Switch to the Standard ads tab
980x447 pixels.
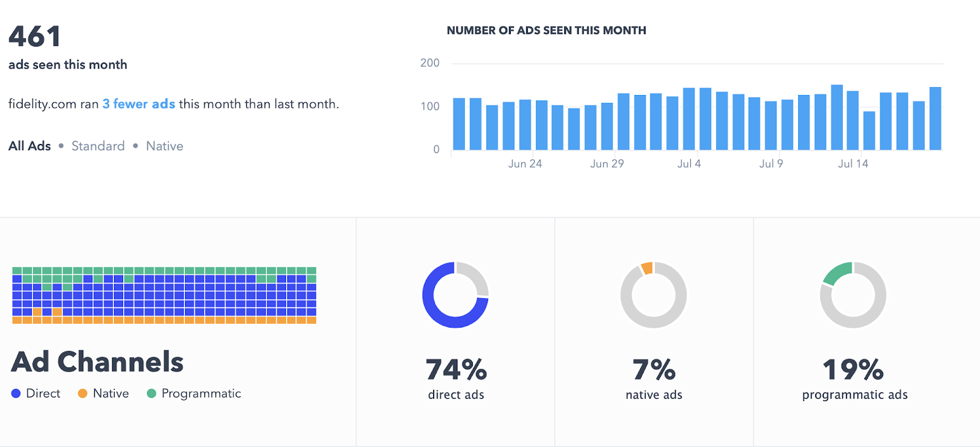point(98,146)
